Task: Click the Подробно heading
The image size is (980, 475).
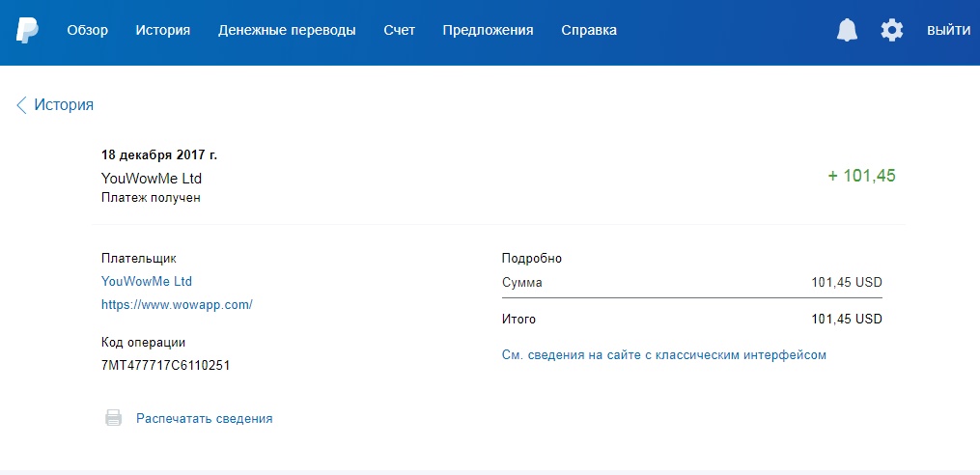Action: [532, 258]
